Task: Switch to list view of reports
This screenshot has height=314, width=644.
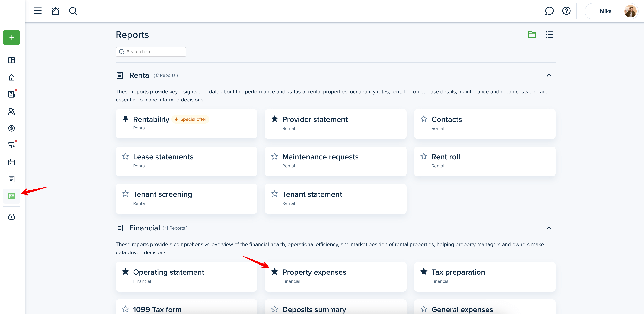Action: 549,35
